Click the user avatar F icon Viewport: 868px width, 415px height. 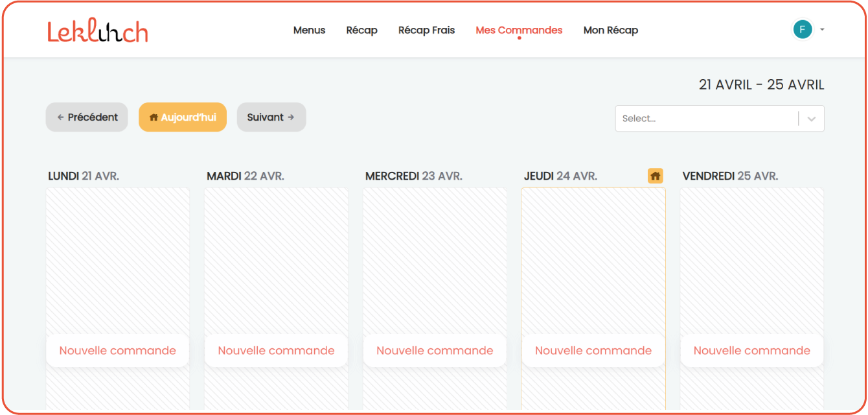802,29
